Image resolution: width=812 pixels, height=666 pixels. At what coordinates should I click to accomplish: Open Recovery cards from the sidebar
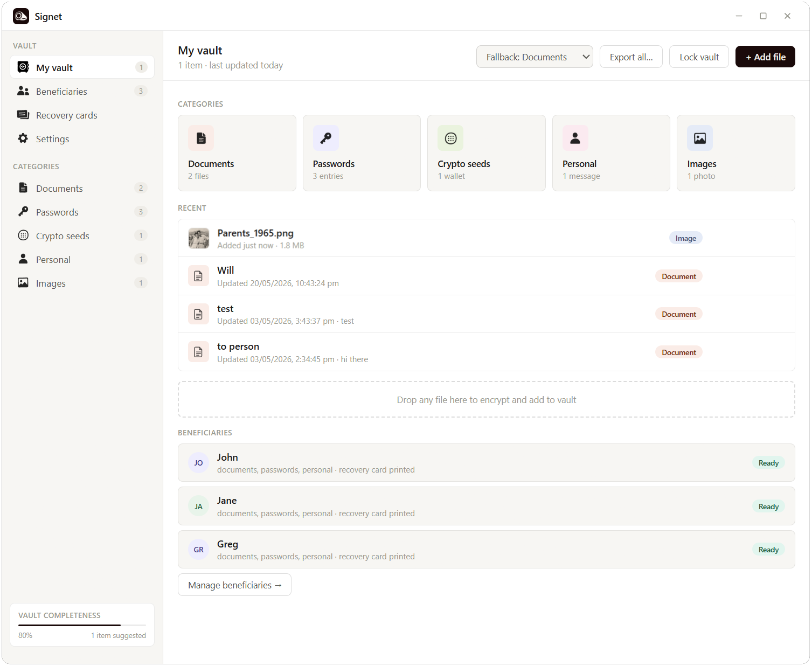click(82, 115)
